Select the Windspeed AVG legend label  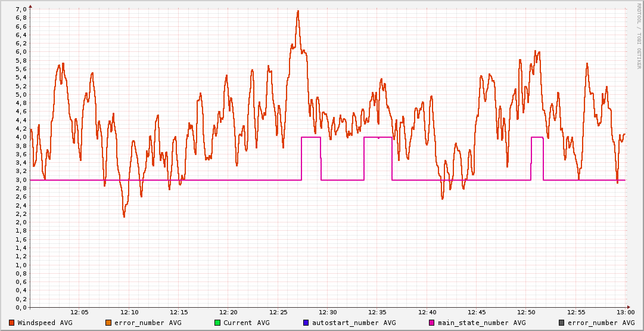45,323
